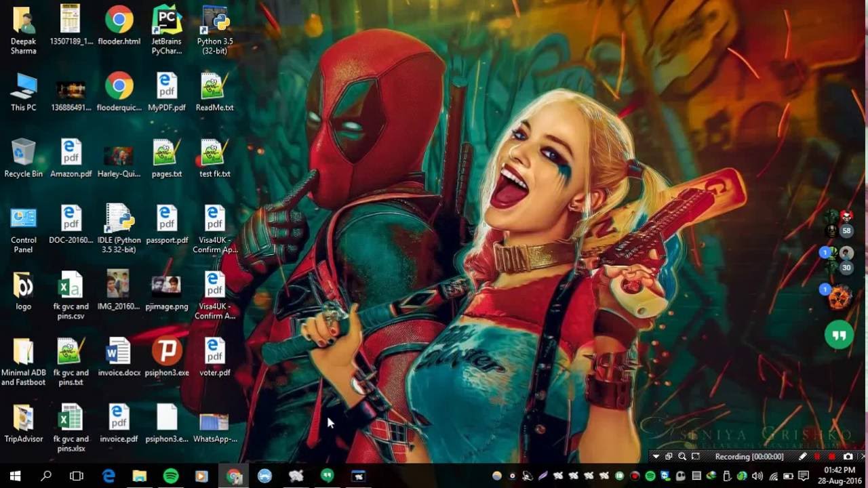Open Task View on the taskbar
Image resolution: width=868 pixels, height=488 pixels.
(77, 476)
